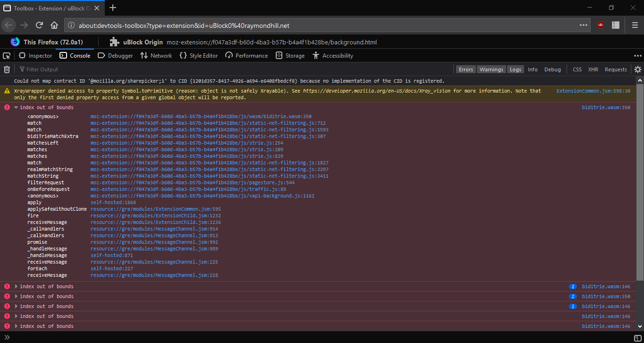
Task: Open the Xray_vision documentation link
Action: point(377,91)
